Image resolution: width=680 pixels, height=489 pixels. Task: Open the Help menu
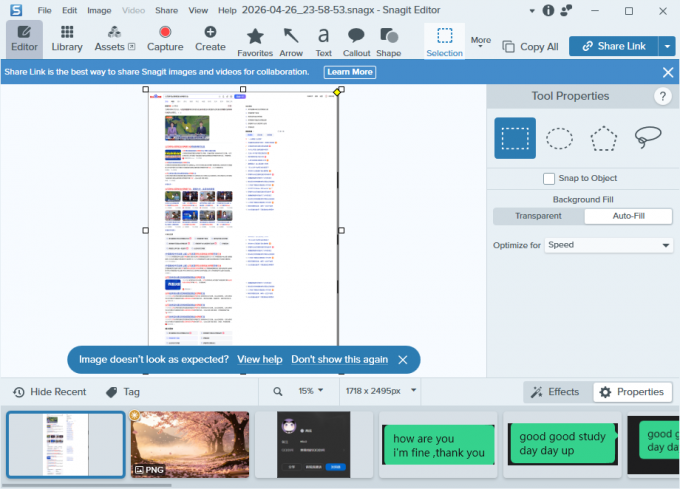point(227,10)
